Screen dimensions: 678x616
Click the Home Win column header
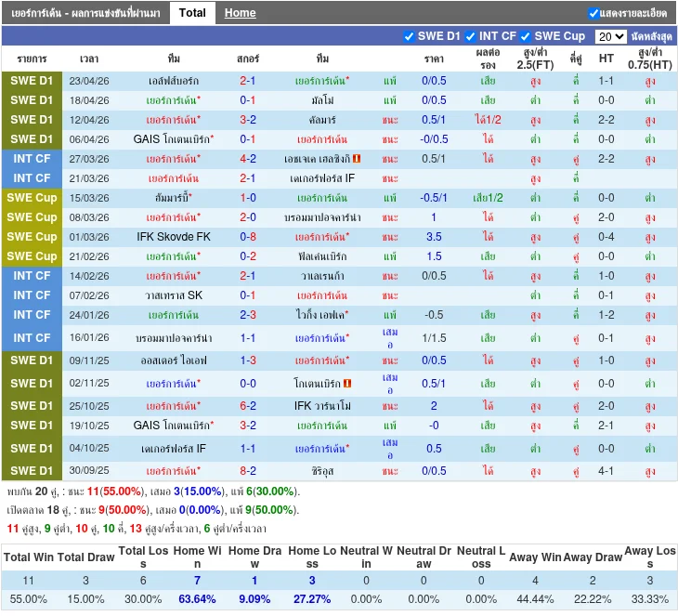point(197,557)
